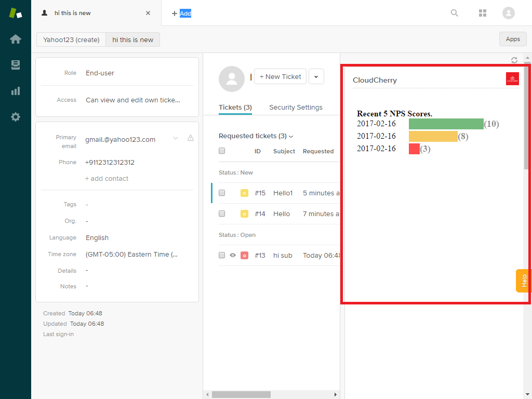
Task: Check the box for ticket #15 Hello1
Action: click(x=222, y=193)
